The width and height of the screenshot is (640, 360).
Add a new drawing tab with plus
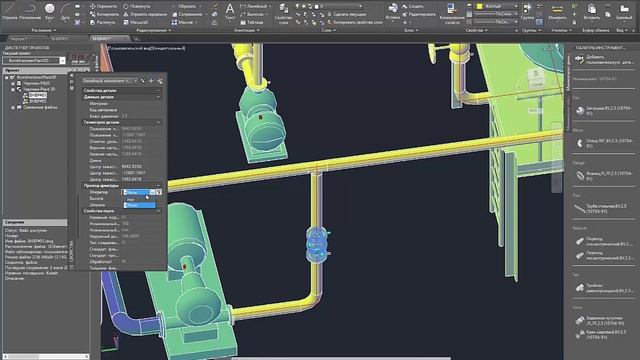(x=137, y=39)
